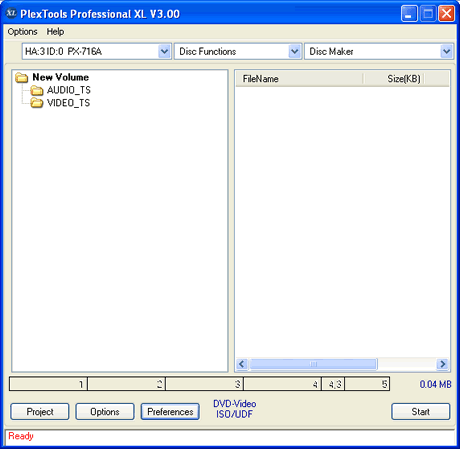The width and height of the screenshot is (460, 449).
Task: Click the Project button
Action: tap(40, 412)
